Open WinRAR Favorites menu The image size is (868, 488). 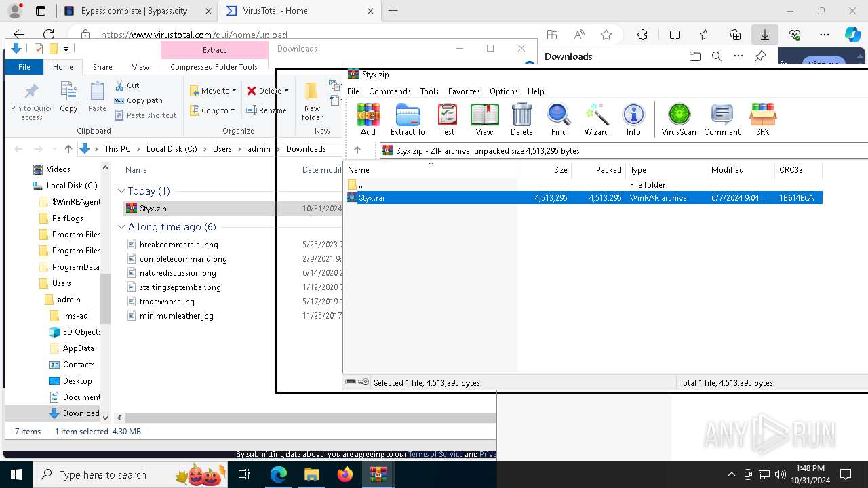(x=464, y=91)
